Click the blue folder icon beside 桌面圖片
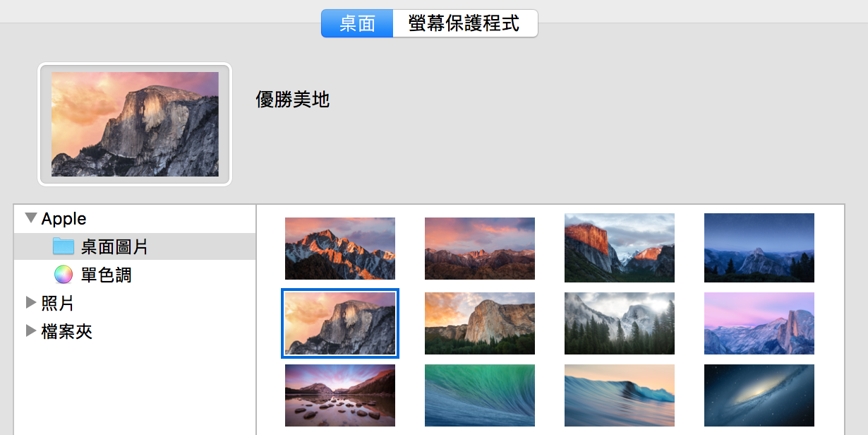Screen dimensions: 868x435 point(64,246)
